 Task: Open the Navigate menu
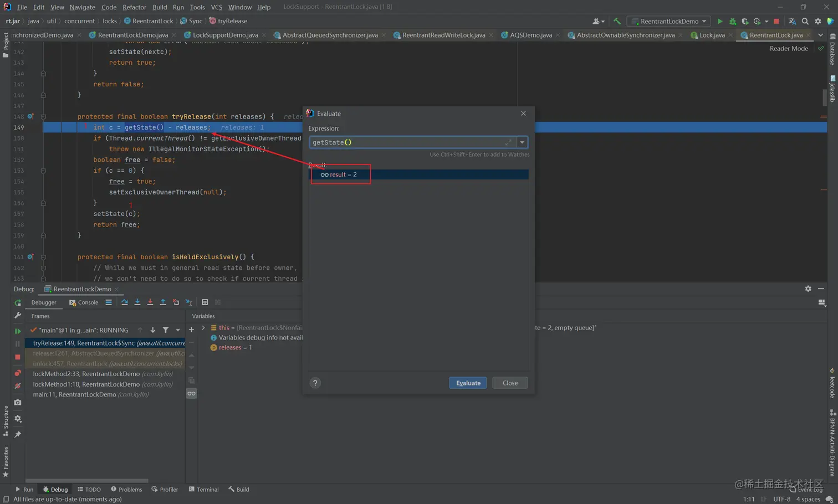click(x=82, y=7)
